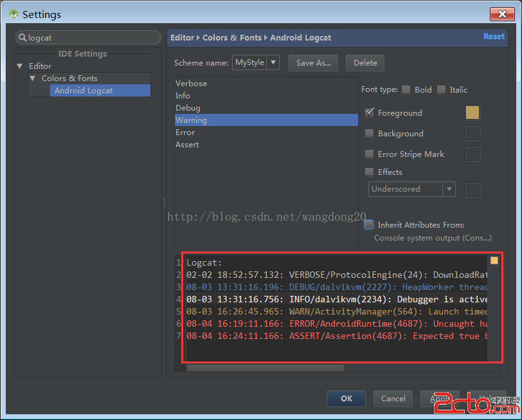The image size is (522, 420).
Task: Enable Error Stripe Mark checkbox
Action: pyautogui.click(x=369, y=154)
